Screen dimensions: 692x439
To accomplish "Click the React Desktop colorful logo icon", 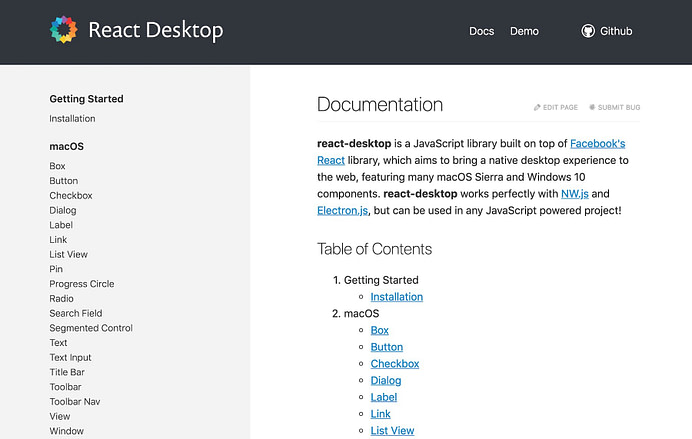I will pos(64,30).
